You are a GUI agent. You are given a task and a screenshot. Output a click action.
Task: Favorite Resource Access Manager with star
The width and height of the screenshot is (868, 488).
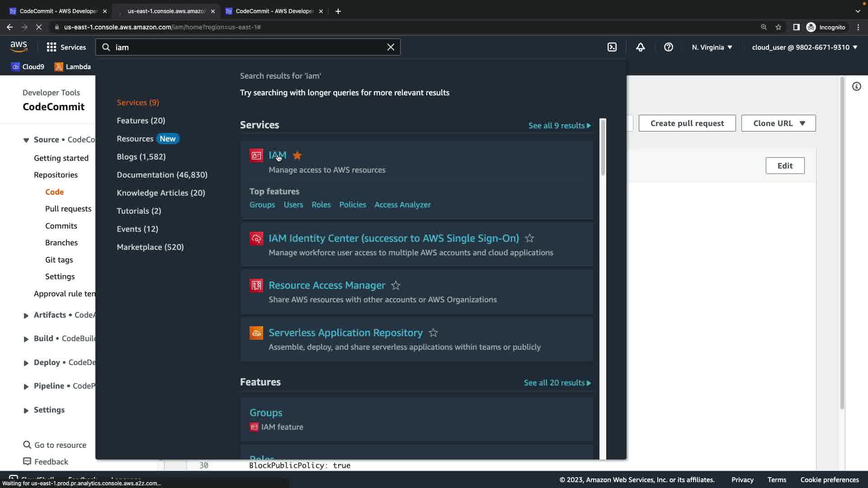pyautogui.click(x=396, y=286)
